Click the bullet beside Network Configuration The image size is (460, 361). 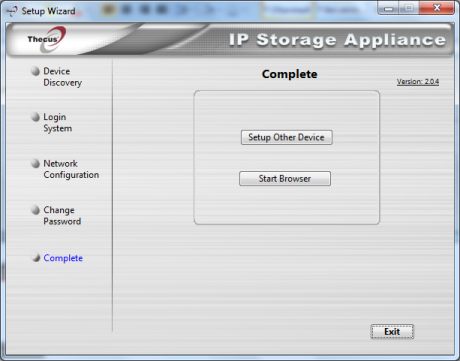tap(35, 163)
